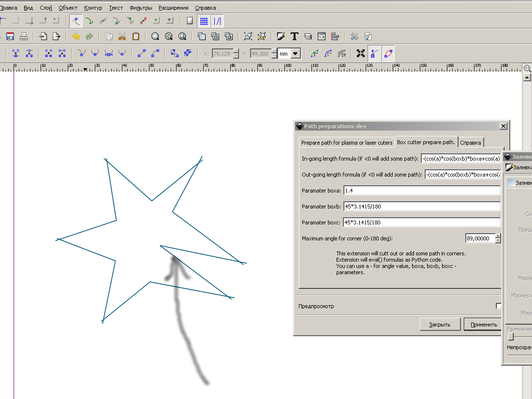The image size is (532, 399).
Task: Click the Export icon with page and arrow
Action: pos(56,36)
